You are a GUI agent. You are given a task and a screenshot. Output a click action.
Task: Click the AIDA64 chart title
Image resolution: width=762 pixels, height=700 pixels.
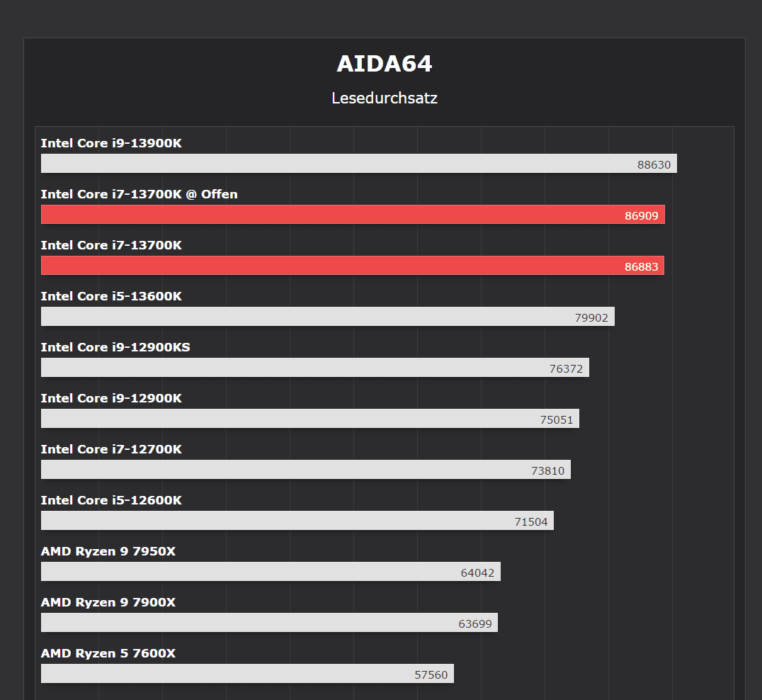[x=385, y=64]
